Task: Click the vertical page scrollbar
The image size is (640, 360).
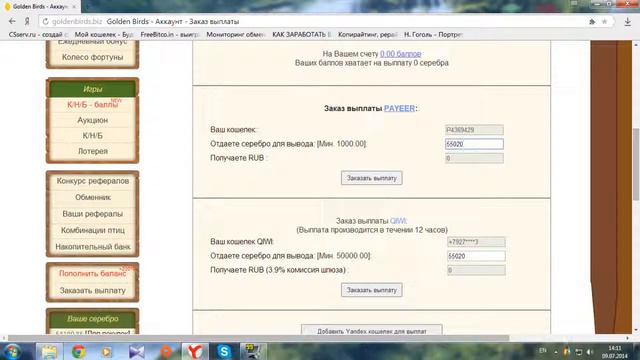Action: click(636, 164)
